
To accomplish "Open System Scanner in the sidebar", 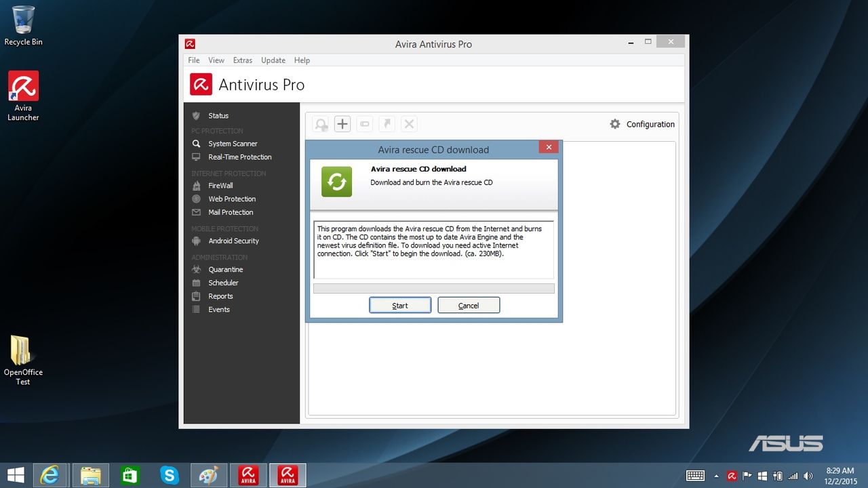I will click(x=233, y=144).
